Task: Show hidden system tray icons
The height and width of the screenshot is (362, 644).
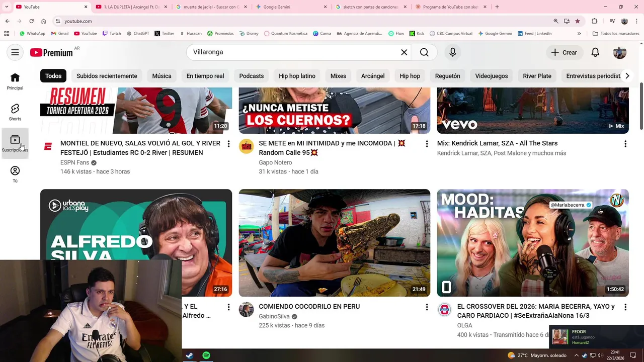Action: [576, 355]
